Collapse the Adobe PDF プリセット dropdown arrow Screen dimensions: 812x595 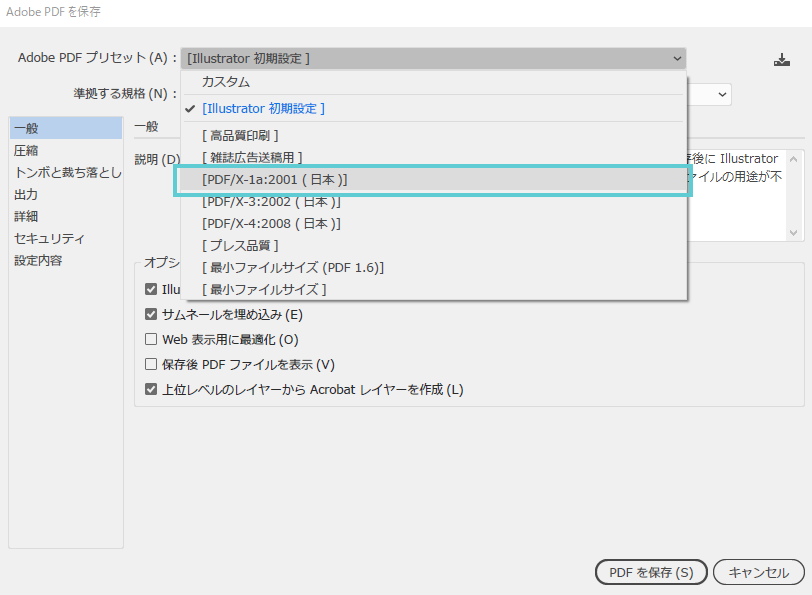[x=678, y=59]
